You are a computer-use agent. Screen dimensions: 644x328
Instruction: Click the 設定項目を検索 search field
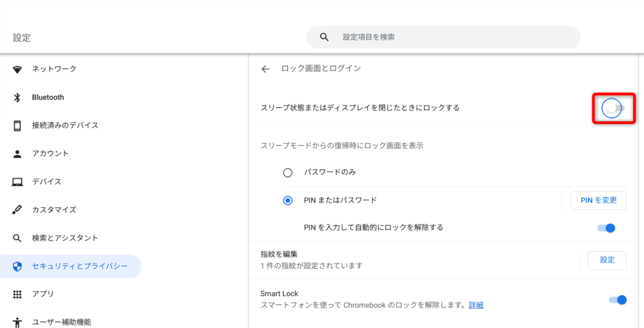tap(443, 37)
